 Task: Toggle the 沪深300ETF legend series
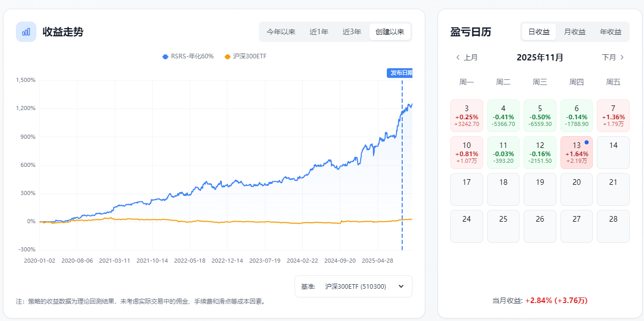[x=245, y=56]
